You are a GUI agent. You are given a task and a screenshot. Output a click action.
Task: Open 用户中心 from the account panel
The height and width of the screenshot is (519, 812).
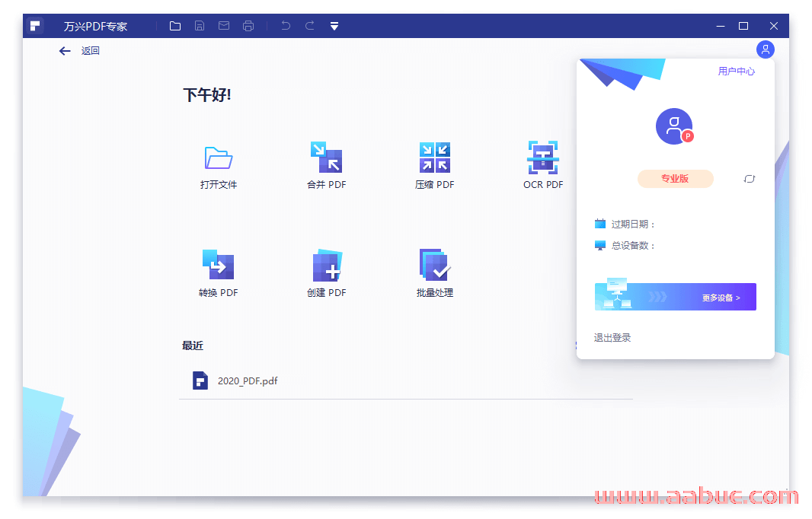pos(736,71)
